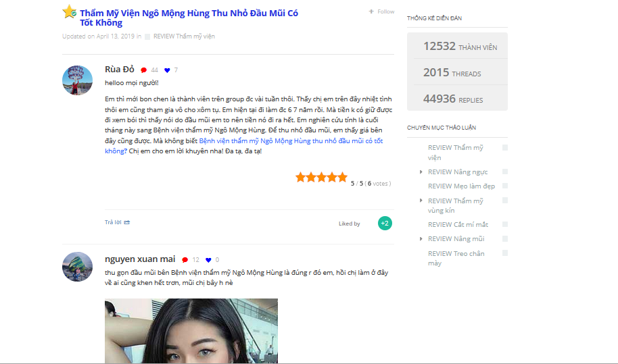Click the square icon beside REVIEW Mẹo làm đẹp
Viewport: 618px width, 364px height.
(x=505, y=186)
